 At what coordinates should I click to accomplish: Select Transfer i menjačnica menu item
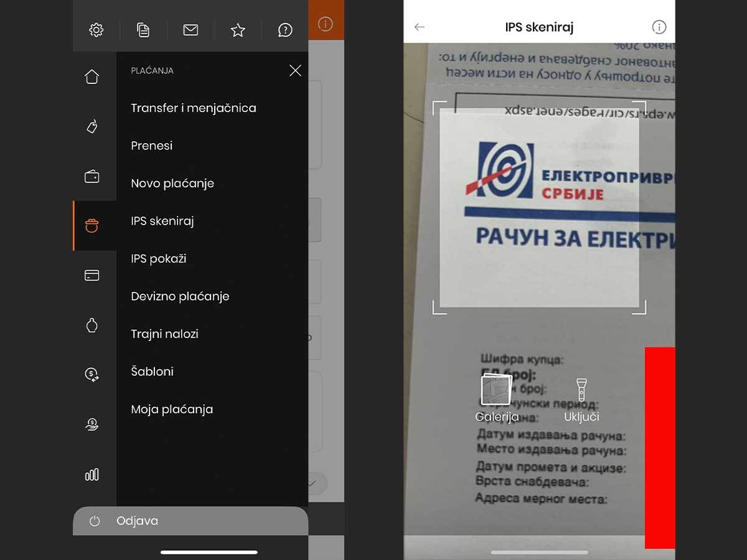tap(194, 108)
